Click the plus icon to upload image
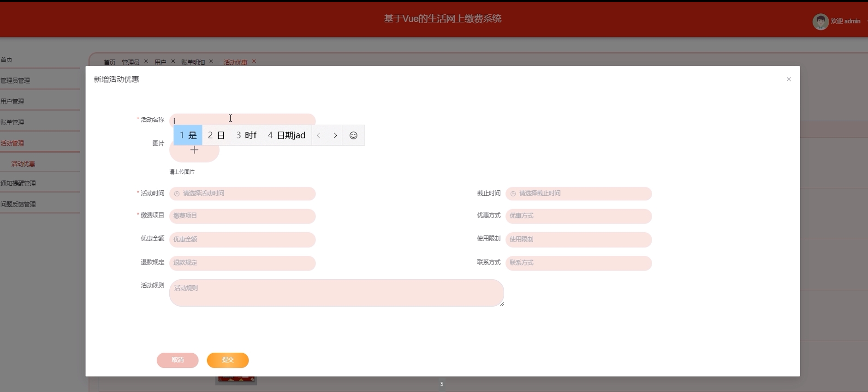This screenshot has width=868, height=392. 194,150
